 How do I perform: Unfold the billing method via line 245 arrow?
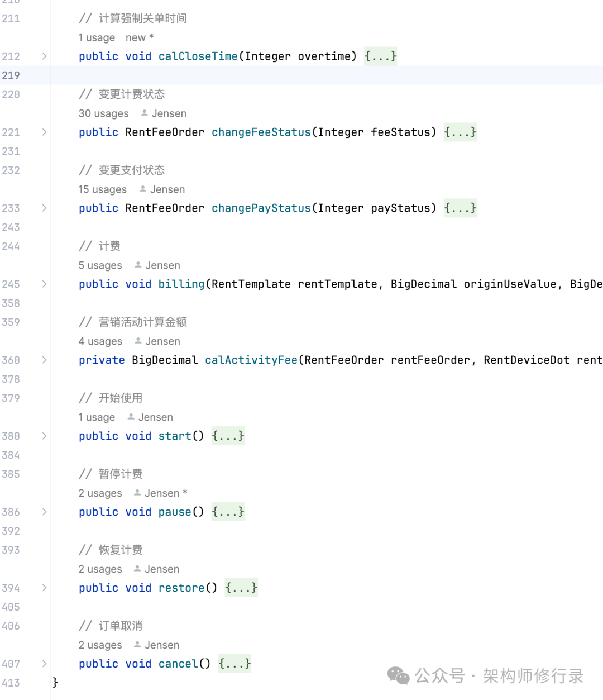coord(44,284)
